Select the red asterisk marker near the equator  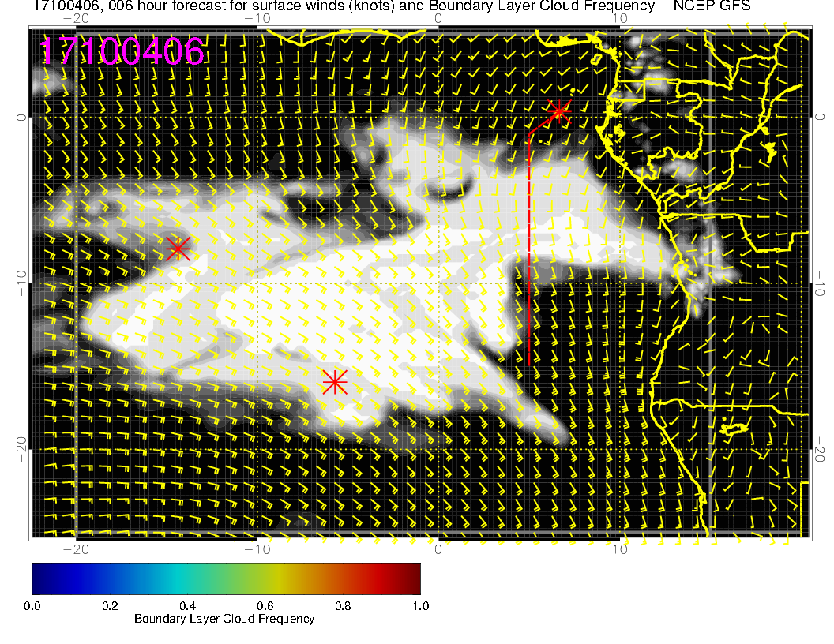tap(559, 111)
